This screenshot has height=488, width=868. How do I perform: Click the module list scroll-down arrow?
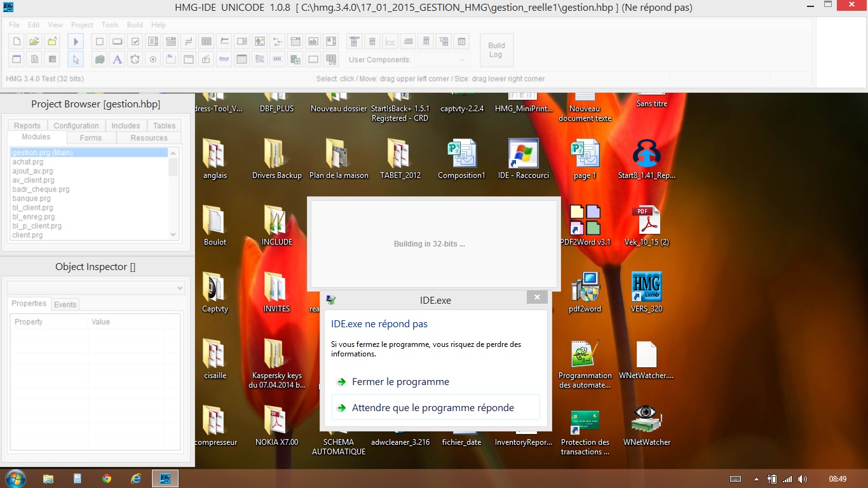click(173, 234)
